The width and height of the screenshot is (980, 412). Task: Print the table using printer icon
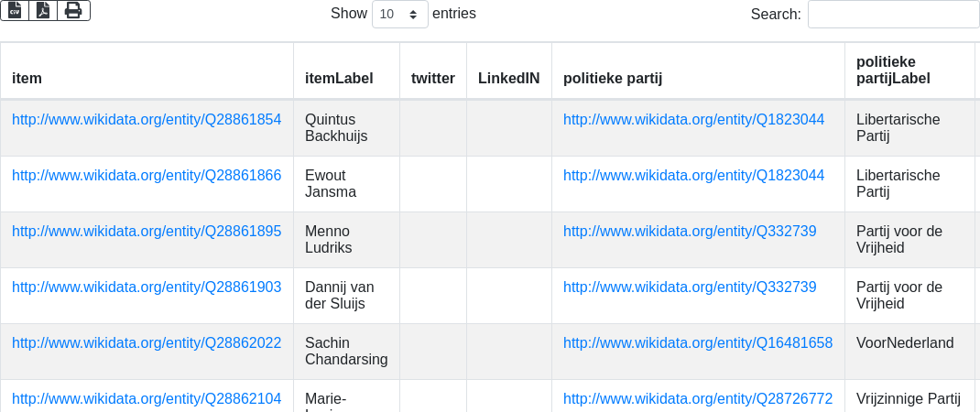click(74, 11)
